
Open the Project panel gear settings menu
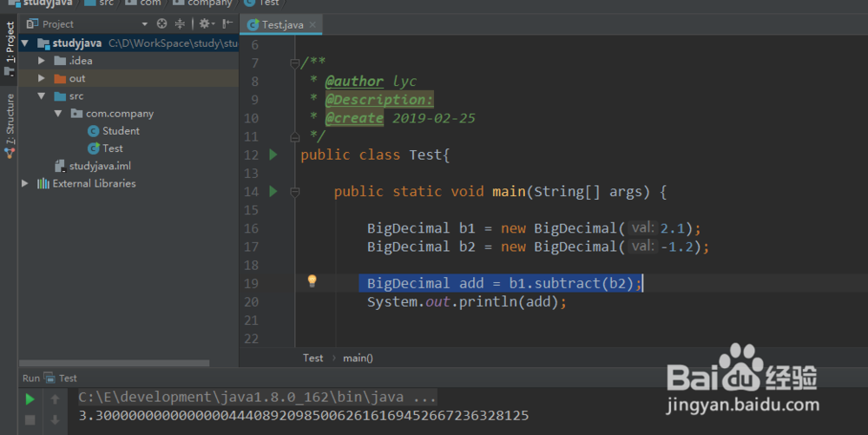coord(206,23)
